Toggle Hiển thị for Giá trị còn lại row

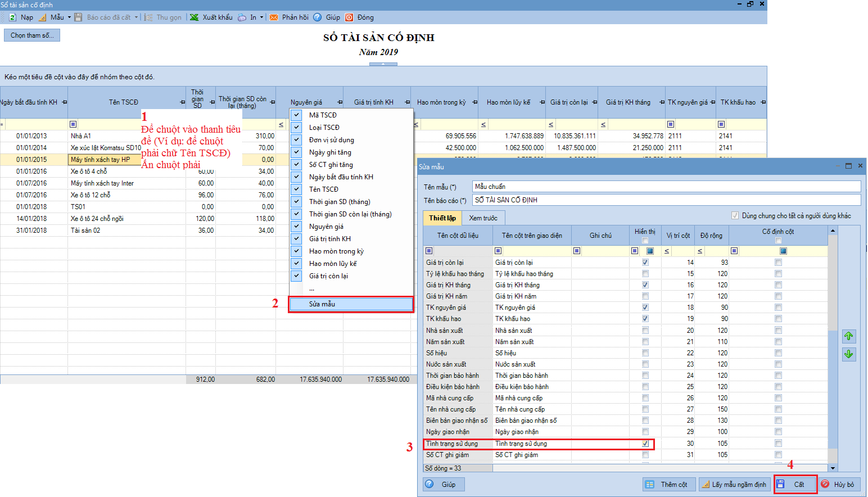[645, 263]
